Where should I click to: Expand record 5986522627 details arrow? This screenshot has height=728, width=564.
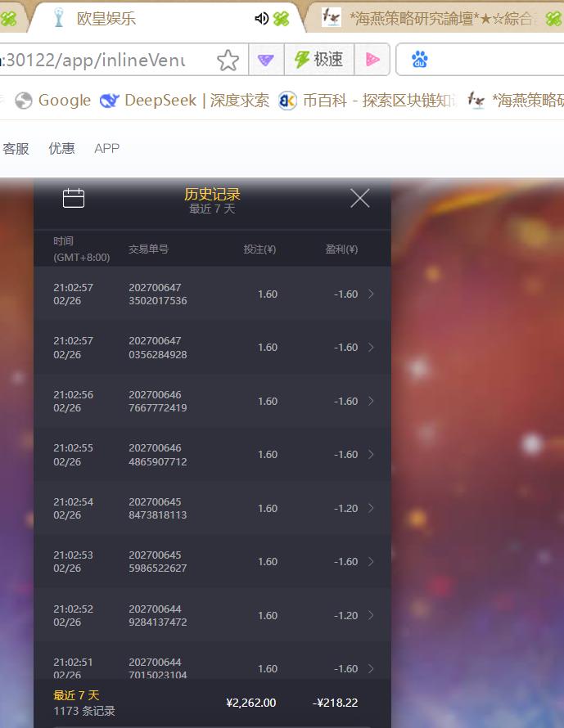point(371,562)
